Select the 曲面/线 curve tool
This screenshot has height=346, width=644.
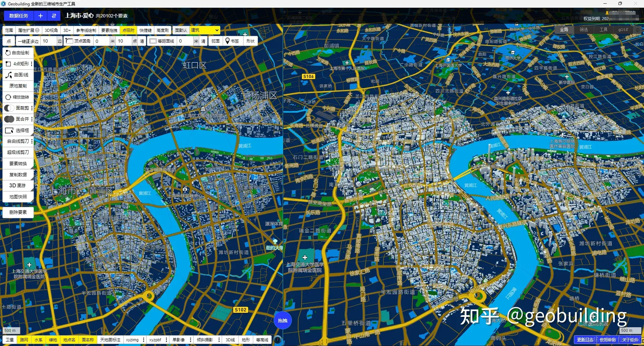[18, 75]
